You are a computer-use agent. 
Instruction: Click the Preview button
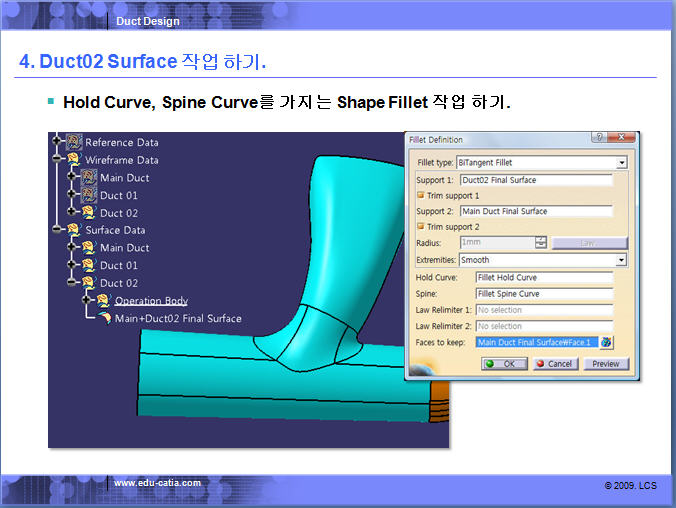tap(605, 364)
